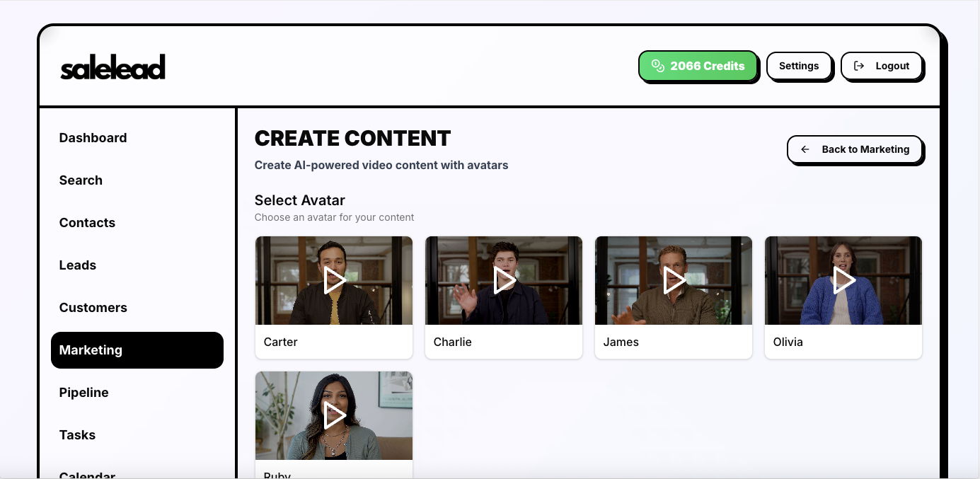The image size is (980, 479).
Task: Click the coins icon in Credits button
Action: click(x=658, y=66)
